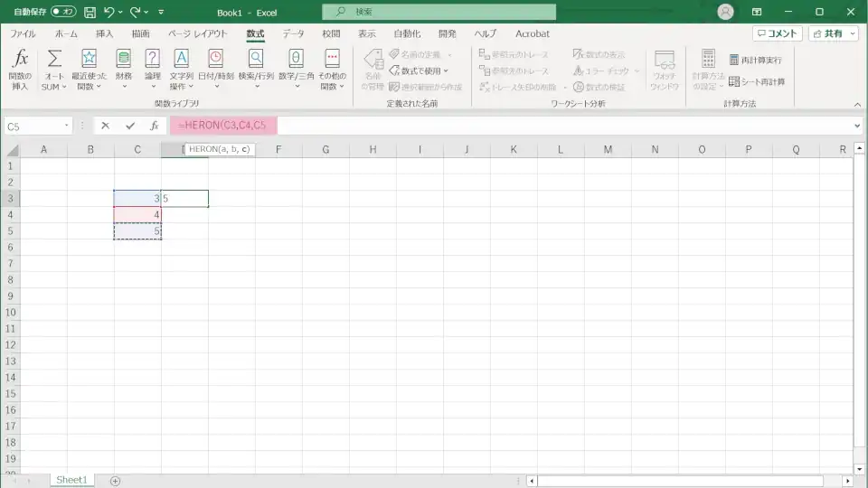868x488 pixels.
Task: Click the user account avatar icon
Action: (x=725, y=12)
